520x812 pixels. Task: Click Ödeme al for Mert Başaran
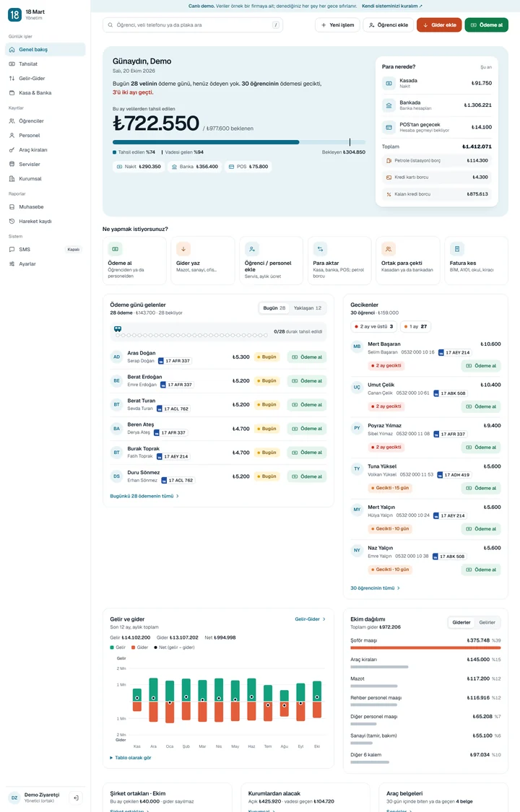pyautogui.click(x=481, y=366)
